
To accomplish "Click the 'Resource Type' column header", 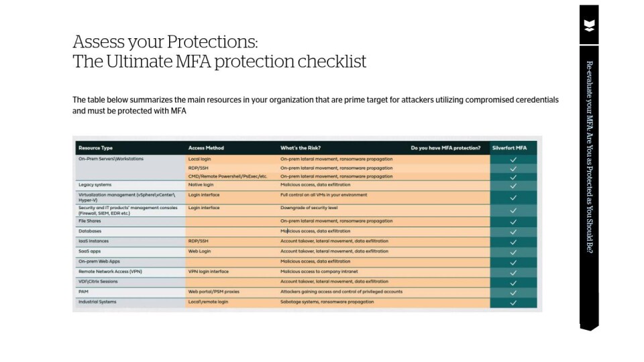I will point(95,147).
